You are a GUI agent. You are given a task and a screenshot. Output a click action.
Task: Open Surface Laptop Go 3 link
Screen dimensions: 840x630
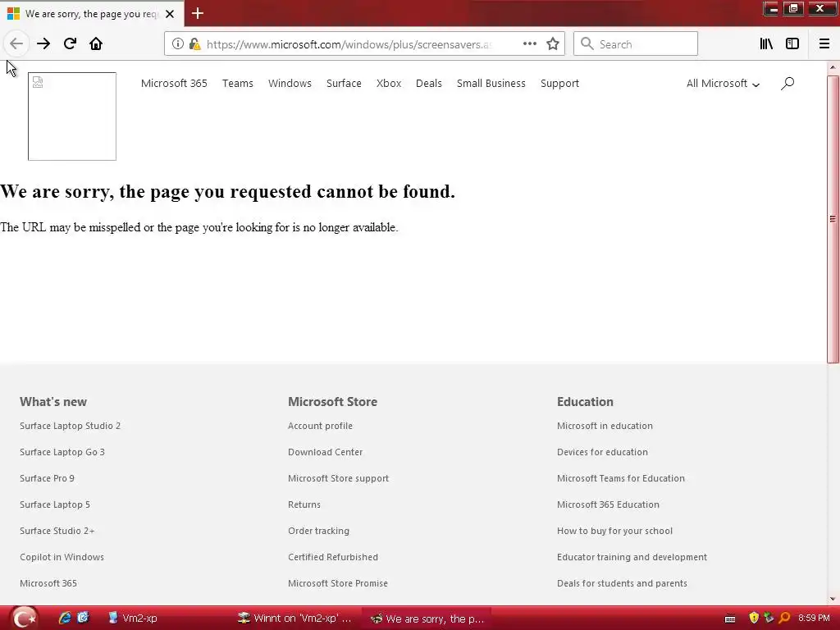click(x=62, y=452)
